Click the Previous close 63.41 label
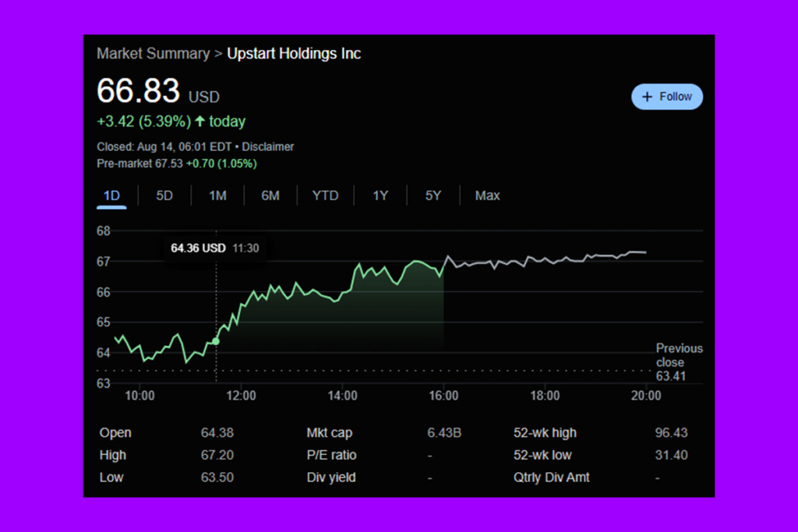This screenshot has width=798, height=532. [679, 362]
